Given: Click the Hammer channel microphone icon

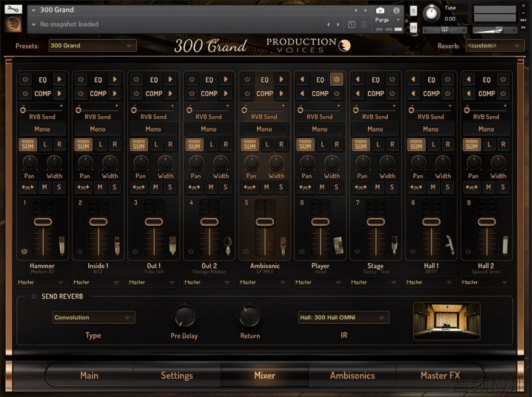Looking at the screenshot, I should (x=62, y=245).
